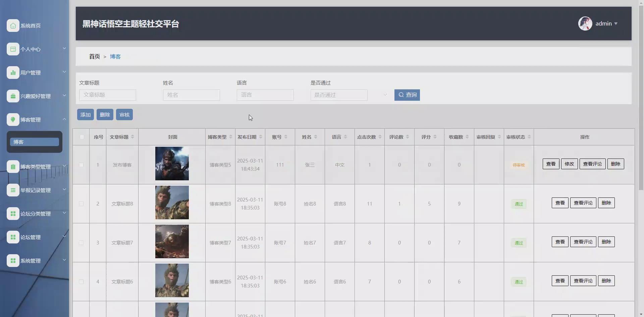Screen dimensions: 644x317
Task: Click the 博客 breadcrumb
Action: 115,56
